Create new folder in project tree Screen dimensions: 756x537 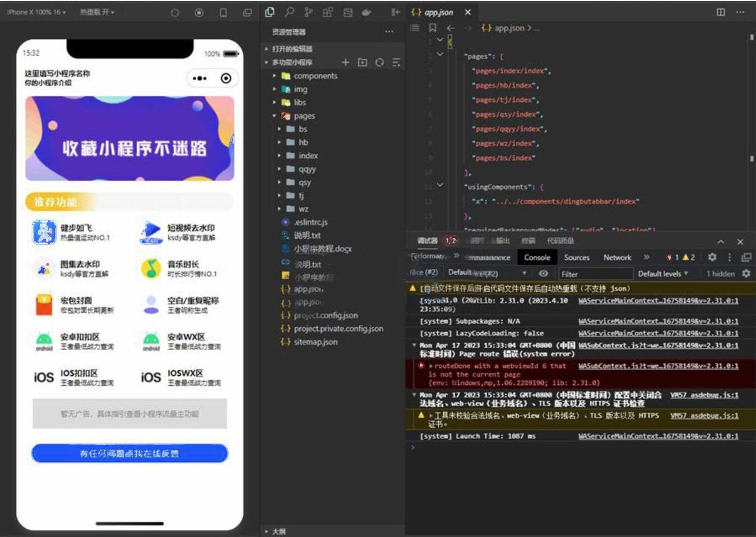(363, 62)
